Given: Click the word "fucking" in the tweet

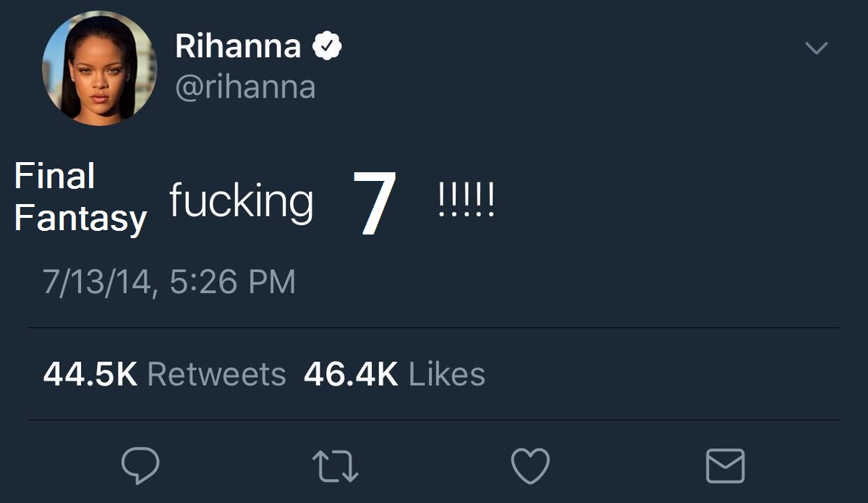Looking at the screenshot, I should point(241,200).
